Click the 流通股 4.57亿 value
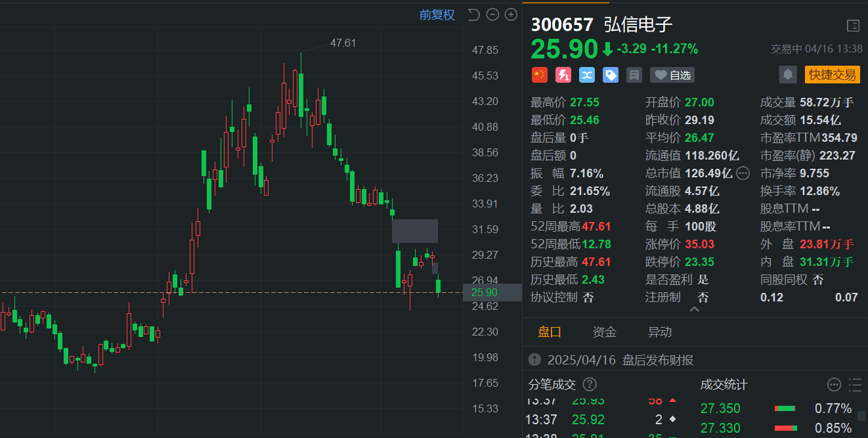 pyautogui.click(x=702, y=191)
